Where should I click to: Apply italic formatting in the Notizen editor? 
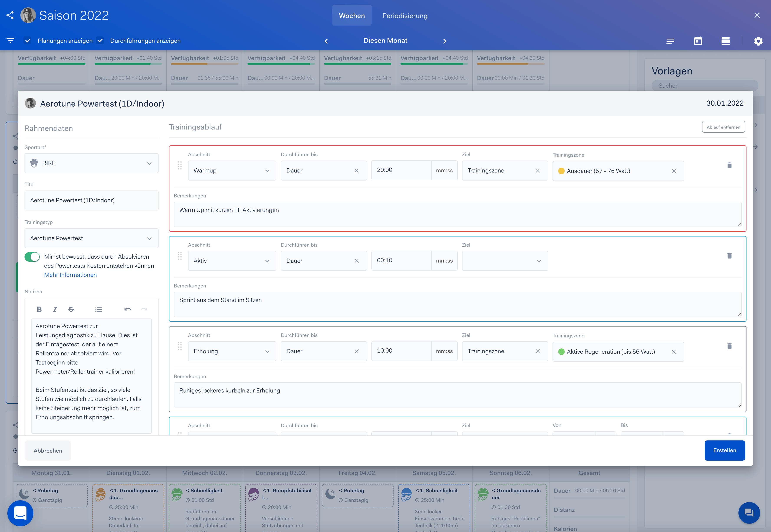coord(55,309)
